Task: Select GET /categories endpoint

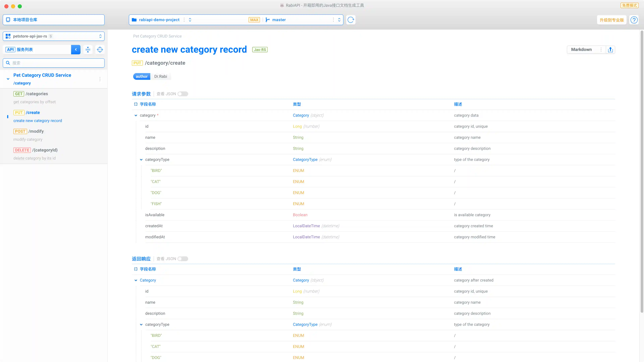Action: click(x=37, y=94)
